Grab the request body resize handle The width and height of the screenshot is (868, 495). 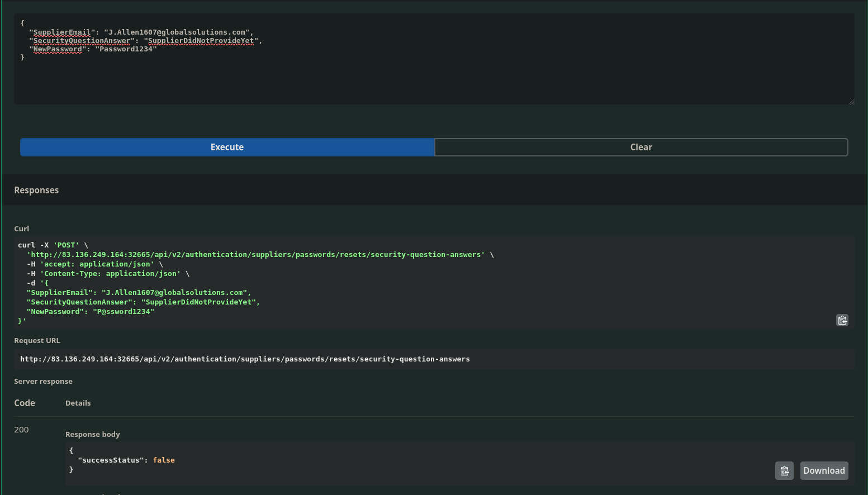pos(851,102)
